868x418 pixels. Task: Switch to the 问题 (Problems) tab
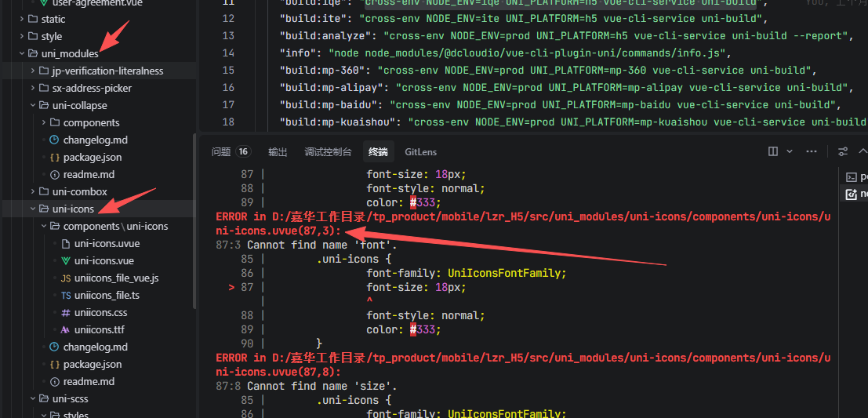pyautogui.click(x=221, y=151)
